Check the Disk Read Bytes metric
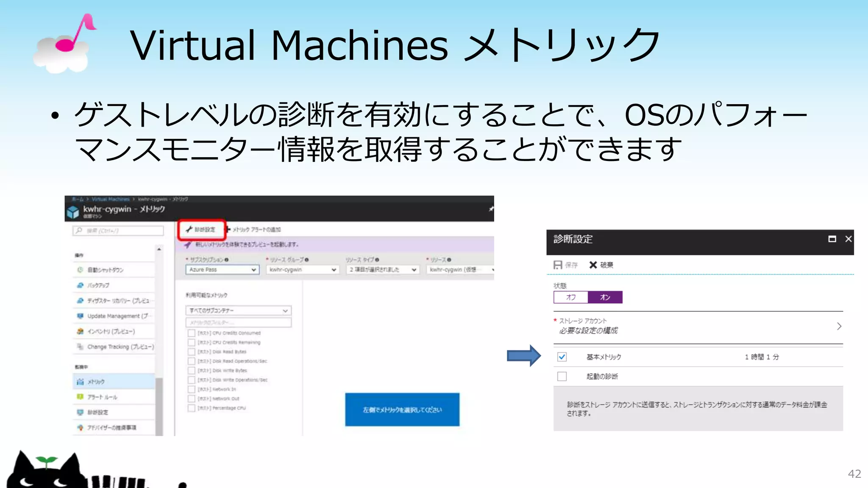This screenshot has height=488, width=868. pyautogui.click(x=192, y=352)
